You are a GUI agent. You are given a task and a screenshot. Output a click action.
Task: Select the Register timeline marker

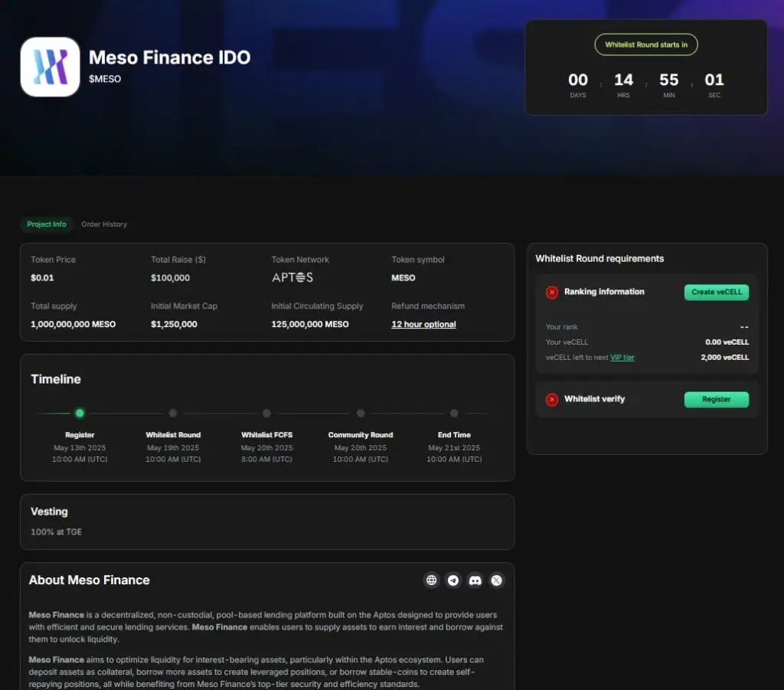coord(80,414)
